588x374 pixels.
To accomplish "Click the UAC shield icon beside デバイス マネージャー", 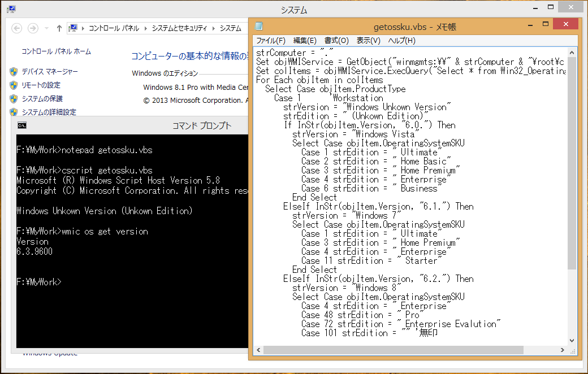I will [14, 71].
